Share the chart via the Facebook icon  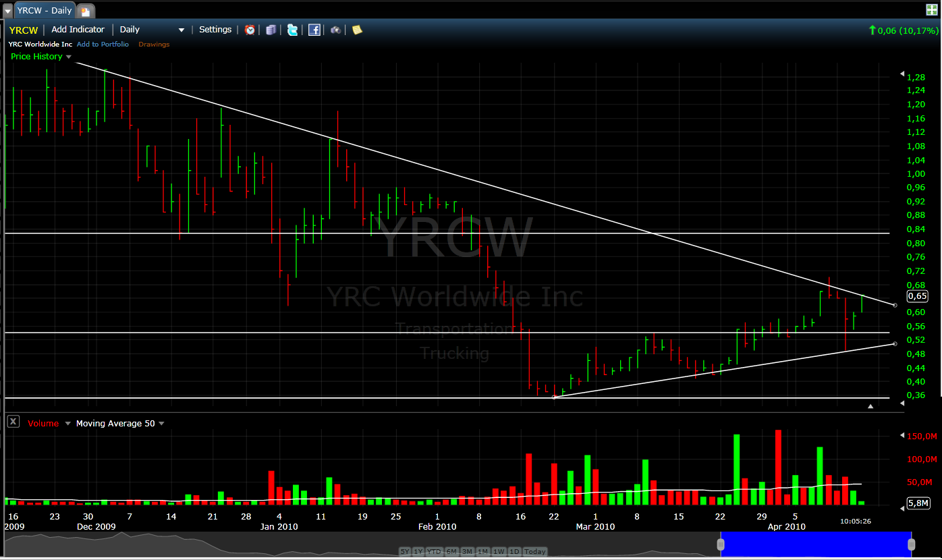coord(314,30)
